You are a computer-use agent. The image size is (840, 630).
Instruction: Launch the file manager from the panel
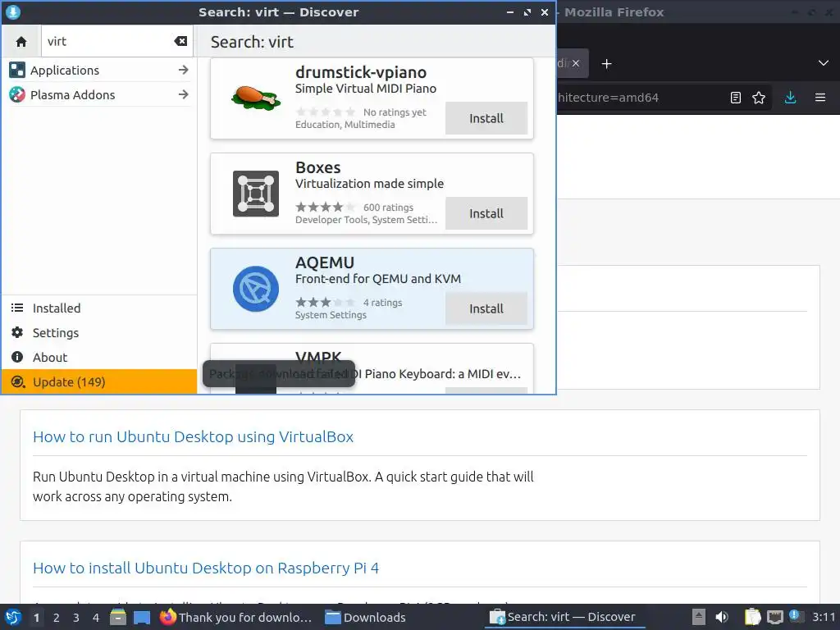point(118,617)
